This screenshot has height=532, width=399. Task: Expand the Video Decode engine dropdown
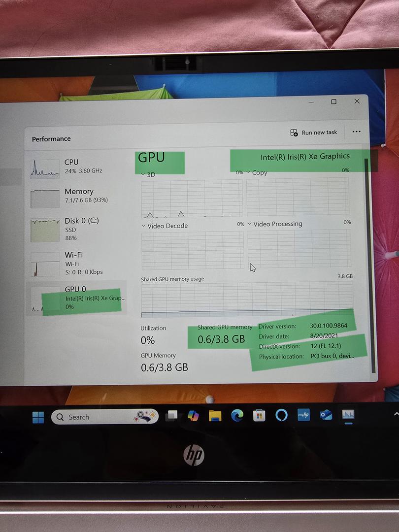143,226
